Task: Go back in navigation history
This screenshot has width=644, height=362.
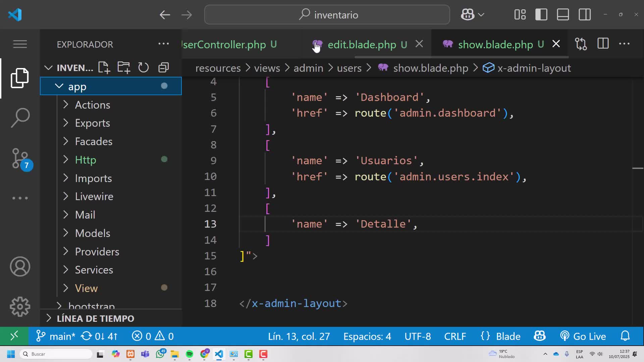Action: [165, 15]
